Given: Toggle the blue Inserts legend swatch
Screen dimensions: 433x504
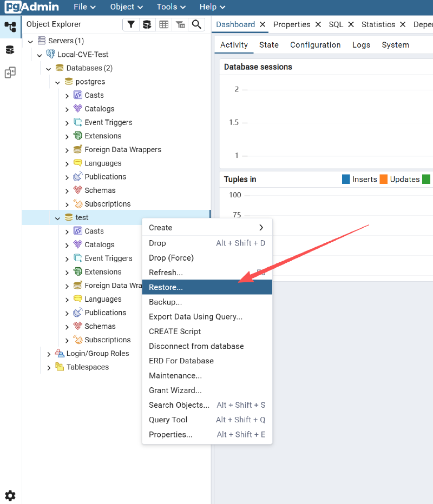Looking at the screenshot, I should [x=346, y=179].
